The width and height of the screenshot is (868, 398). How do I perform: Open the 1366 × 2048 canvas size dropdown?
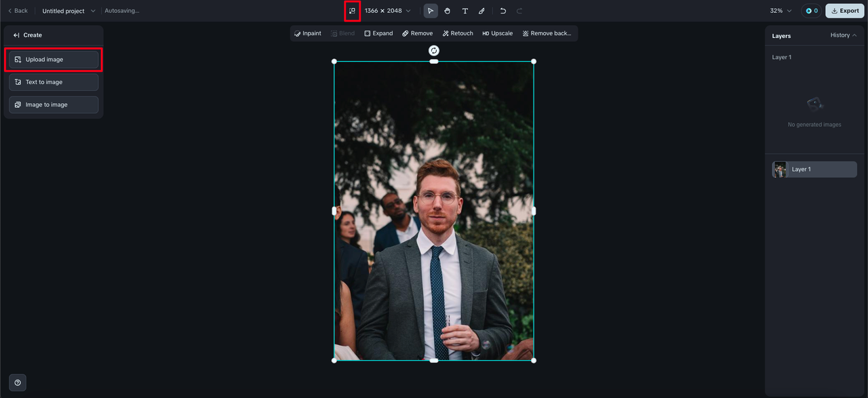coord(388,11)
